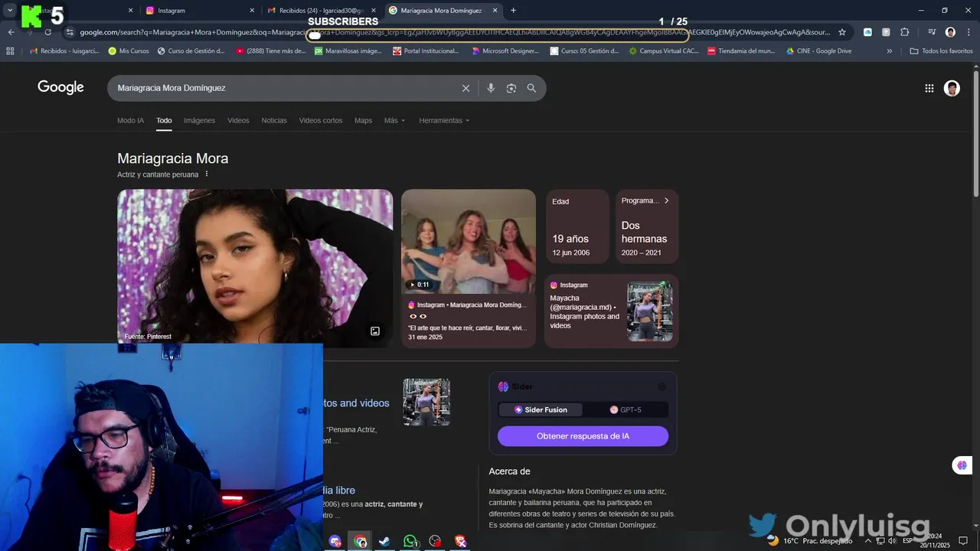Open the weather widget showing 16°C

click(810, 541)
